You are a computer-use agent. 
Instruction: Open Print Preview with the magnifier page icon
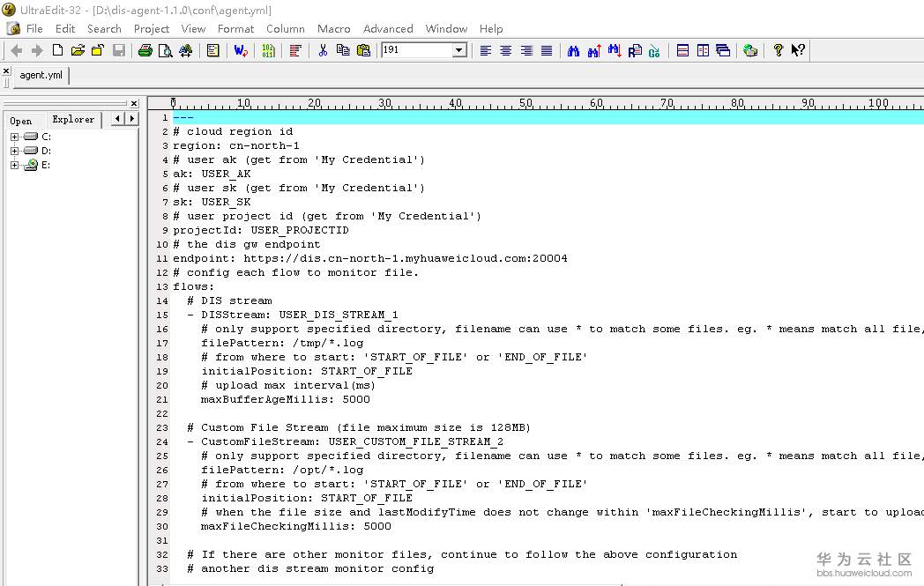point(166,50)
